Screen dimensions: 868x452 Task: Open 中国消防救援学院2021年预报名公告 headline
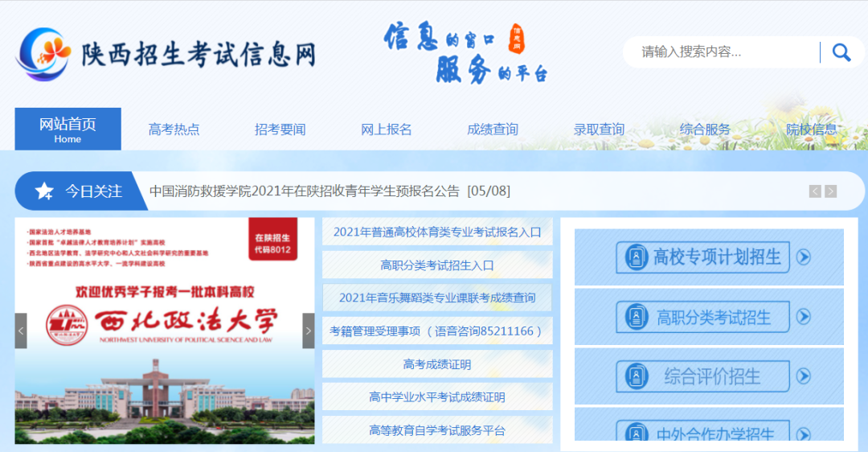(330, 191)
